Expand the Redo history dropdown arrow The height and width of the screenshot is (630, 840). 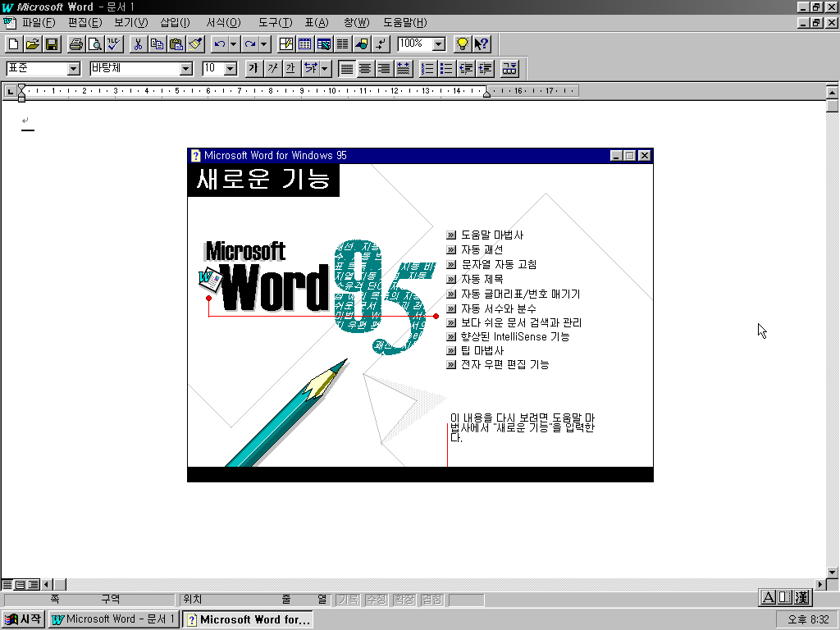(x=265, y=44)
